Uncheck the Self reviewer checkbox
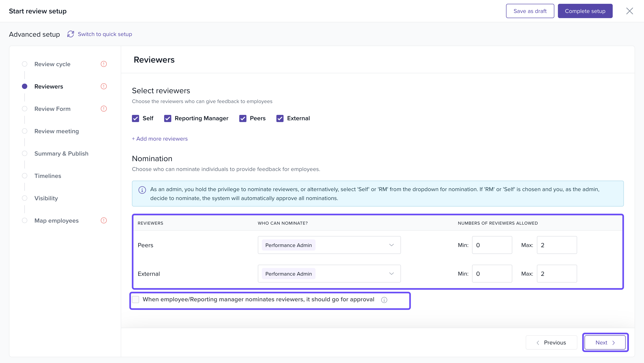 [x=136, y=118]
